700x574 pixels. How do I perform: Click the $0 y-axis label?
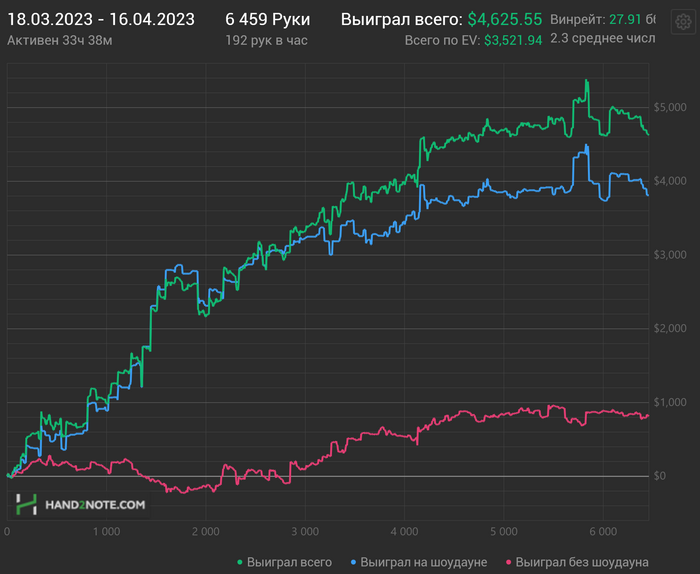coord(660,476)
